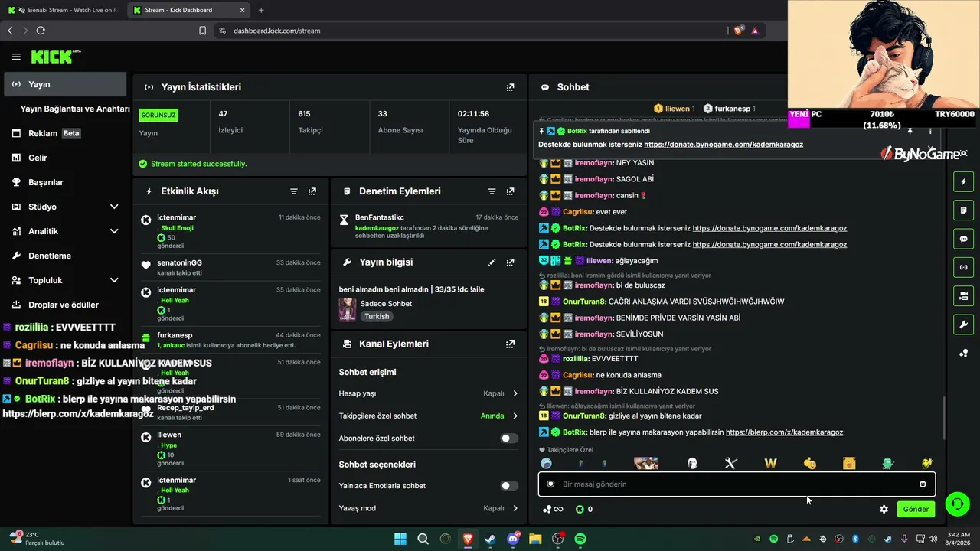Open the emoji picker in message box

[923, 484]
